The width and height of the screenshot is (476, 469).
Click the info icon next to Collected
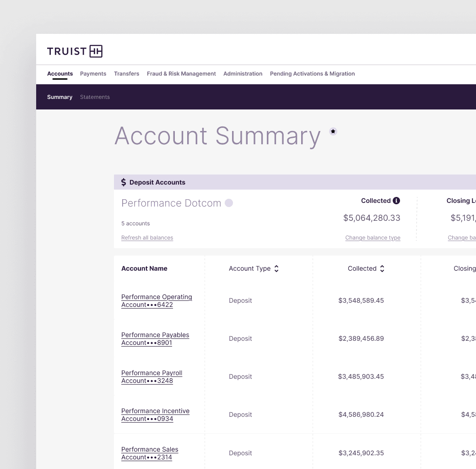[x=396, y=201]
